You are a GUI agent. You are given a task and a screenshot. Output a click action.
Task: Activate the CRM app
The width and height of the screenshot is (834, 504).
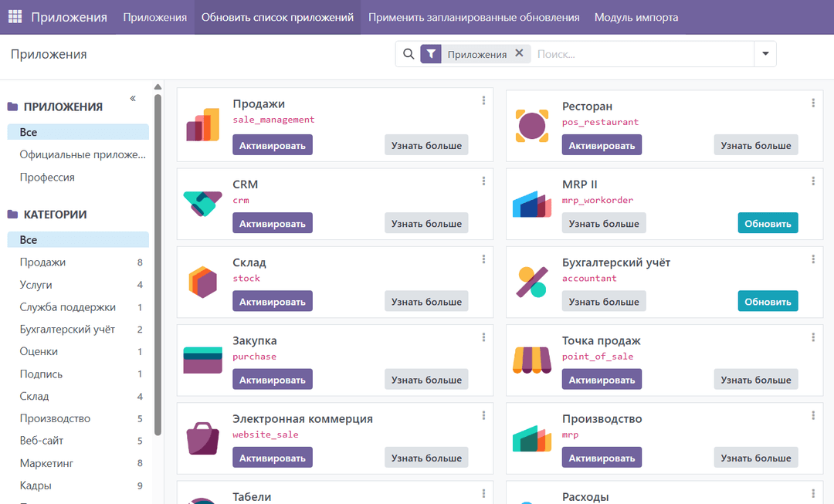[273, 223]
